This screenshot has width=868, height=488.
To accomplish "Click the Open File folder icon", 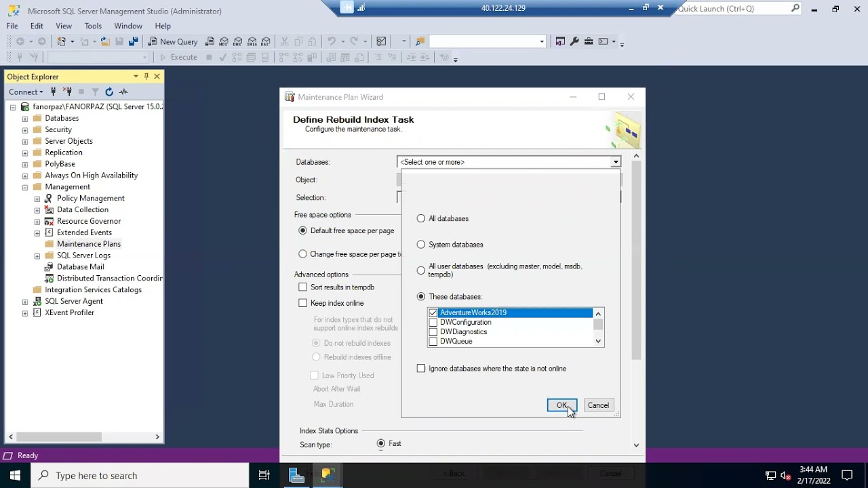I will coord(105,41).
